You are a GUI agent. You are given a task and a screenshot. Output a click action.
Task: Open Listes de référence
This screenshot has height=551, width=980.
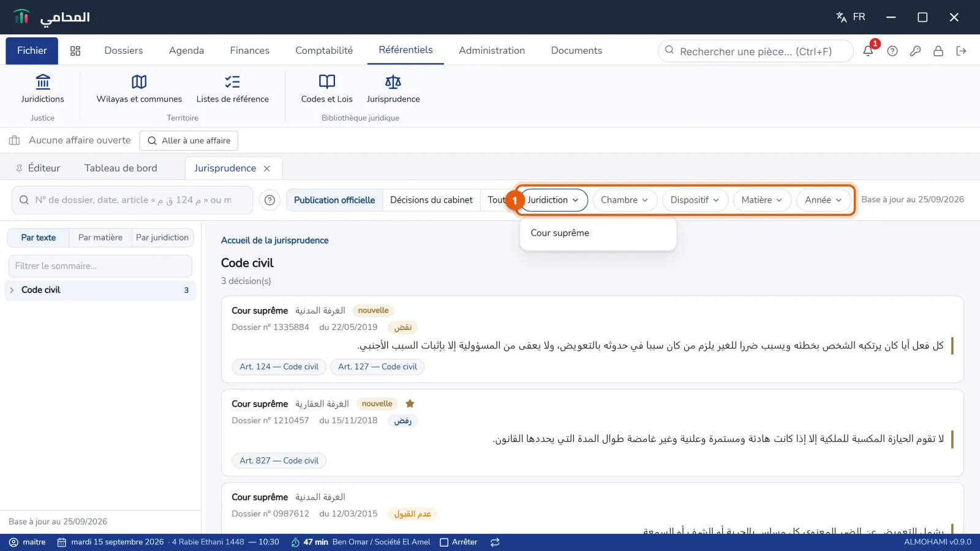(x=232, y=89)
